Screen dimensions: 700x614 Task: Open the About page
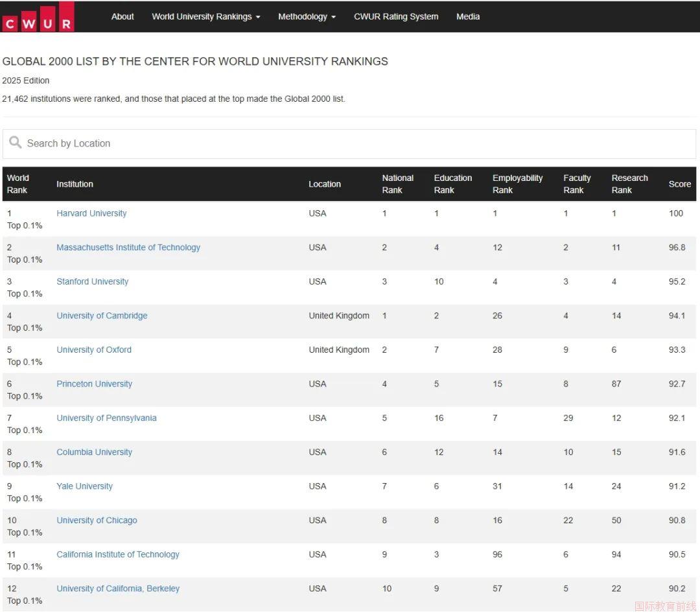(122, 16)
